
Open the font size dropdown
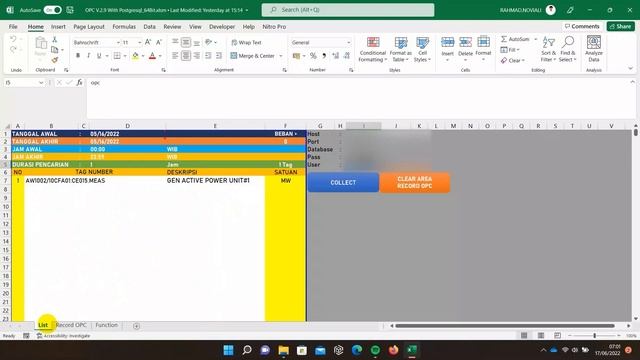[140, 42]
